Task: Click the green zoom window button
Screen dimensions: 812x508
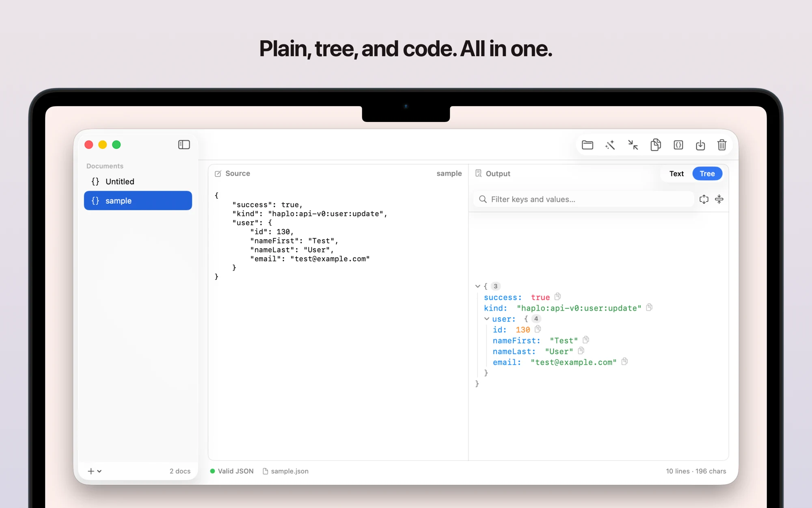Action: (x=117, y=145)
